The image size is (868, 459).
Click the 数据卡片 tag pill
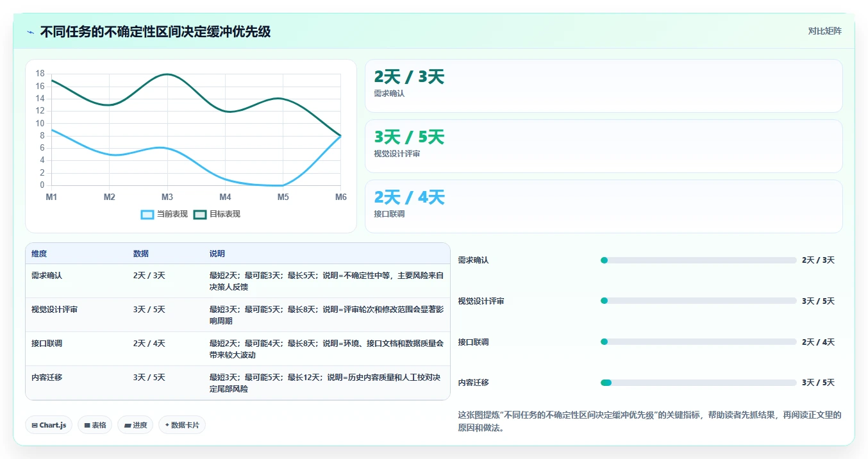(x=182, y=425)
